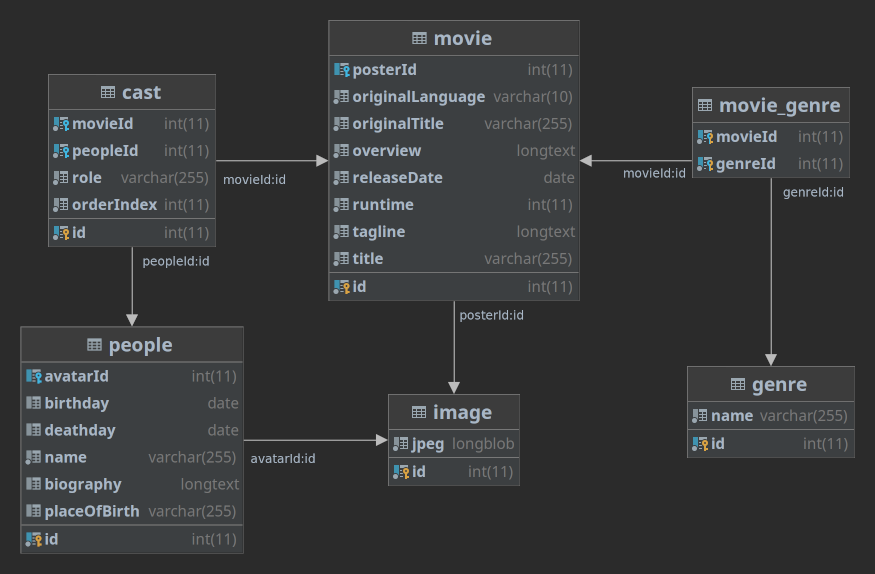This screenshot has width=875, height=574.
Task: Click the foreign key icon next to posterId
Action: (342, 70)
